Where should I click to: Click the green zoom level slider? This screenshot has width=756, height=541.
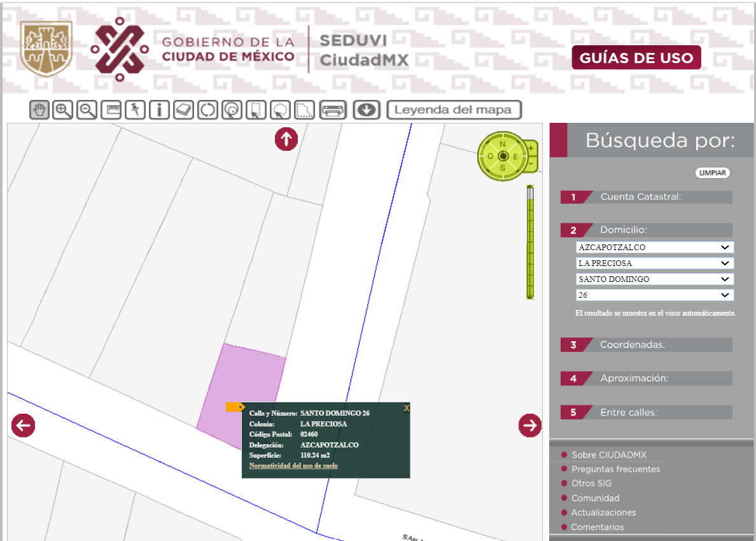(530, 242)
